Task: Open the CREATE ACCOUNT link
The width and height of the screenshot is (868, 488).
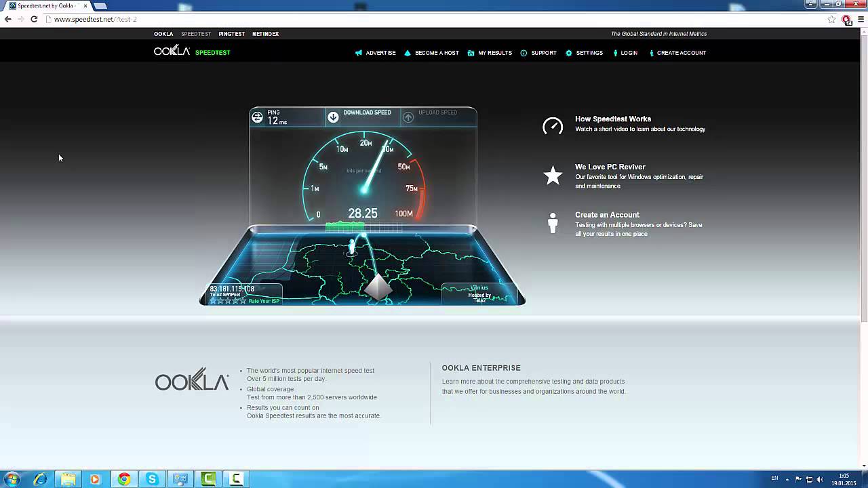Action: (682, 53)
